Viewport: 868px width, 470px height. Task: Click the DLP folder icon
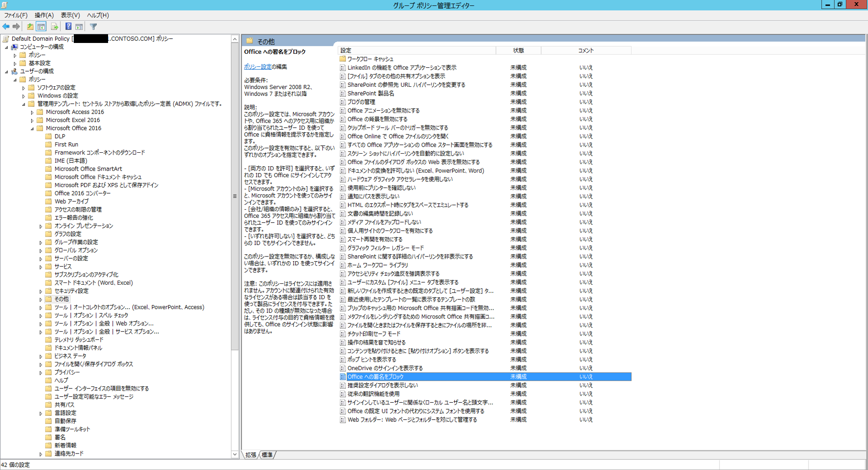[x=49, y=136]
